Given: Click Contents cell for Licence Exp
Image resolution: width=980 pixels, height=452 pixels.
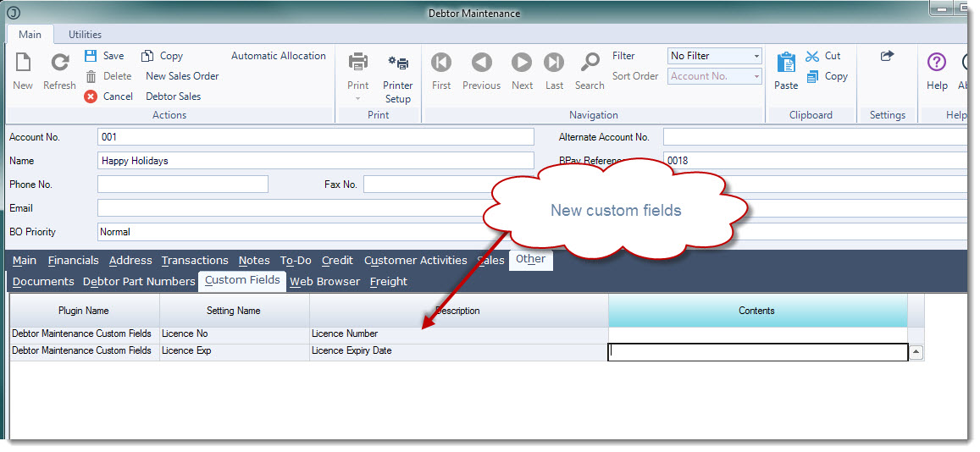Looking at the screenshot, I should pyautogui.click(x=757, y=352).
